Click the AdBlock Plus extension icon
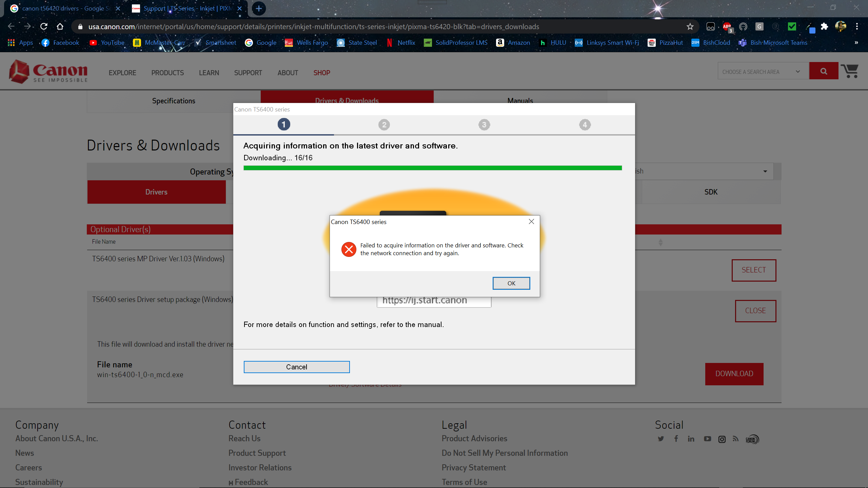The width and height of the screenshot is (868, 488). pos(727,26)
